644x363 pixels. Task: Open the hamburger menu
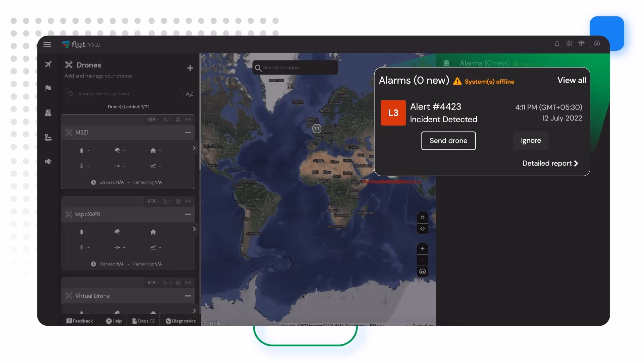47,45
